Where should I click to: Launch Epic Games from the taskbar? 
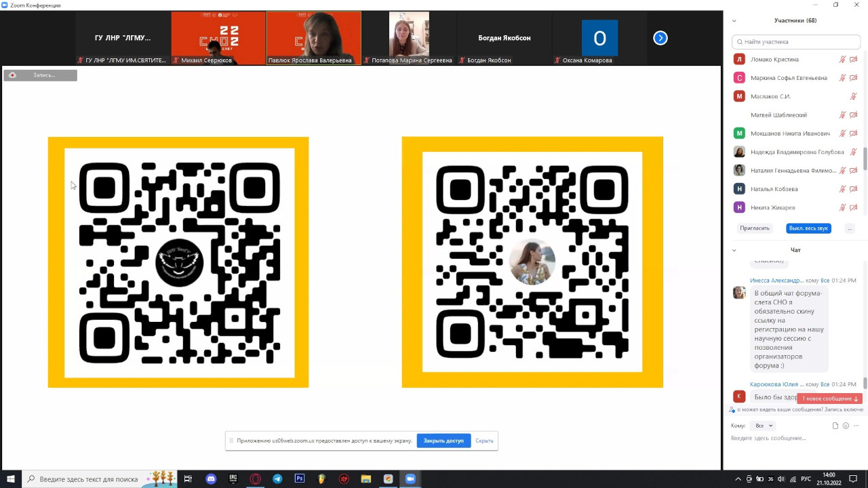(233, 479)
